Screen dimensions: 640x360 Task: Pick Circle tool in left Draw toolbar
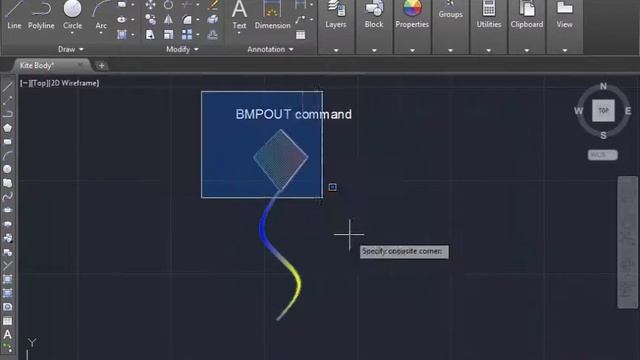tap(7, 169)
